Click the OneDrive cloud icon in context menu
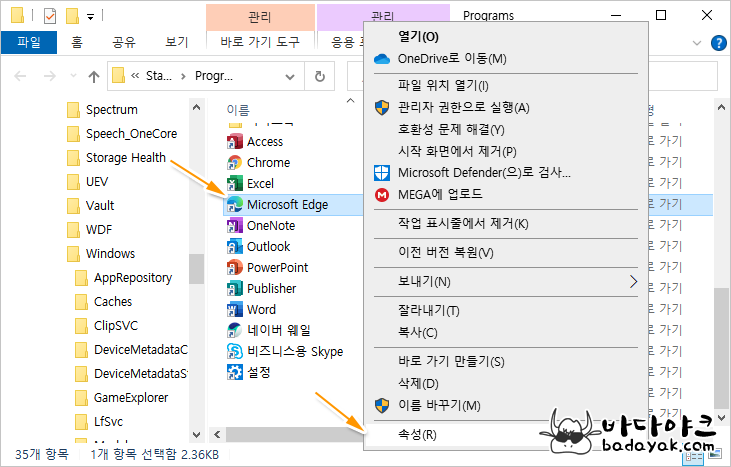The width and height of the screenshot is (731, 467). (382, 59)
